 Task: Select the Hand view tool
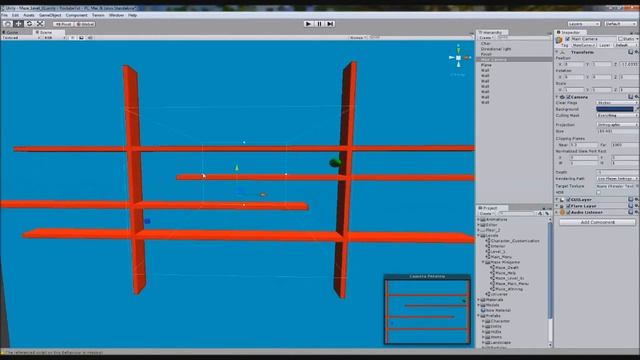pos(7,24)
